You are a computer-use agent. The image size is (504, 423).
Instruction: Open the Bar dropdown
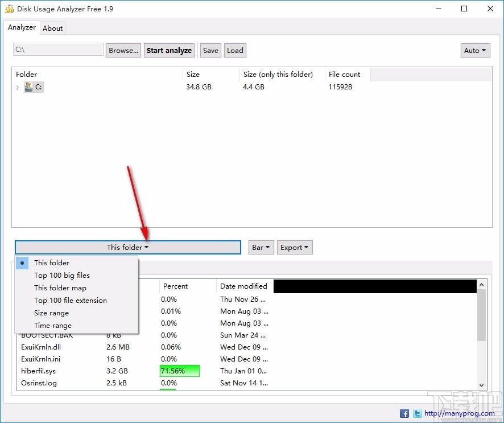click(261, 247)
